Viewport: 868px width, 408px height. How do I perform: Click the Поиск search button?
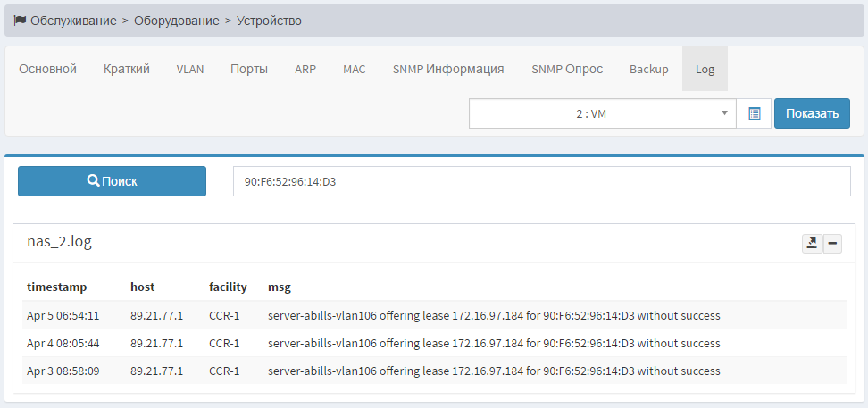click(x=113, y=180)
